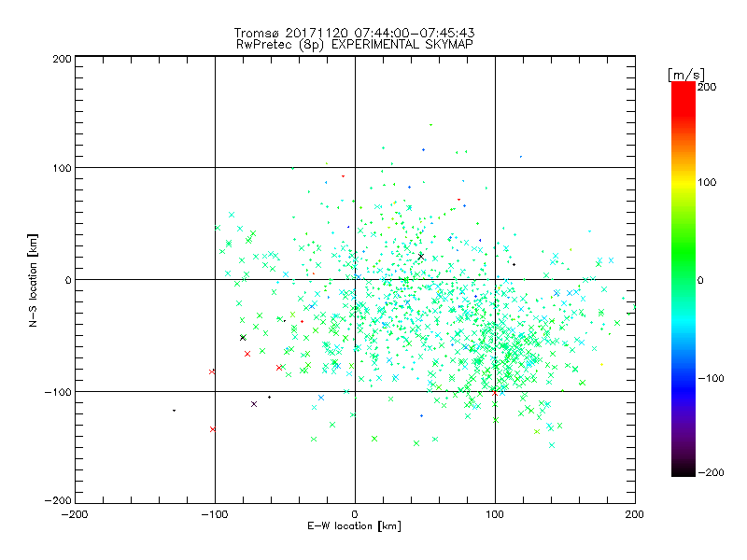Click the -200 label beside the colorbar
747x560 pixels.
[x=711, y=472]
